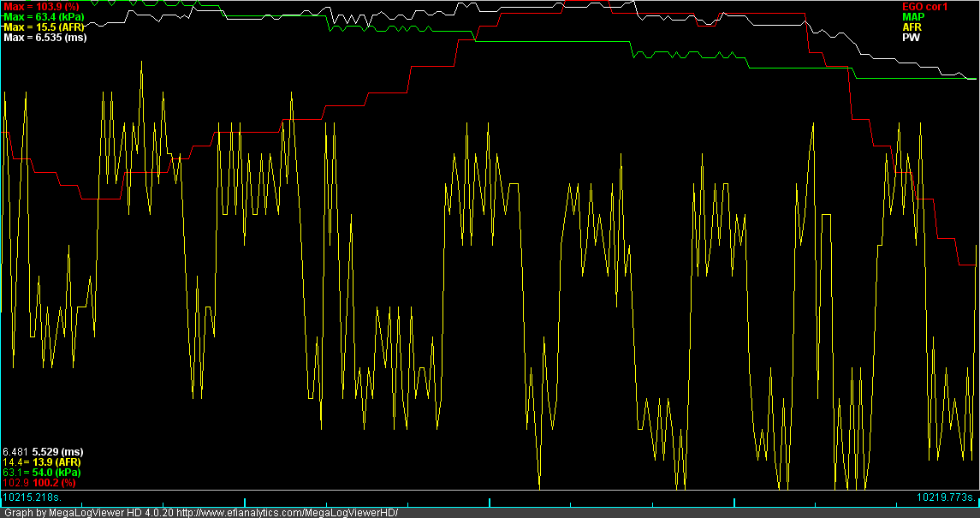Viewport: 980px width, 518px height.
Task: Click the 6.481 5.529 (ms) value
Action: click(43, 451)
